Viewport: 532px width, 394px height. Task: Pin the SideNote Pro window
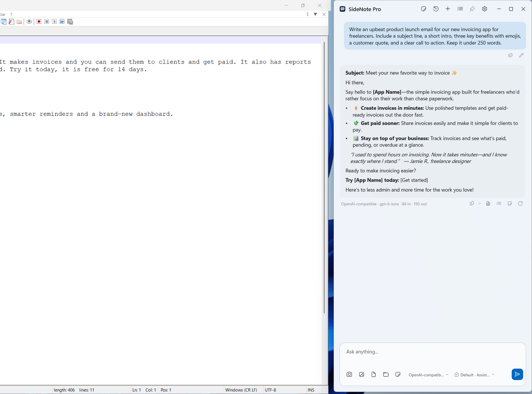472,9
